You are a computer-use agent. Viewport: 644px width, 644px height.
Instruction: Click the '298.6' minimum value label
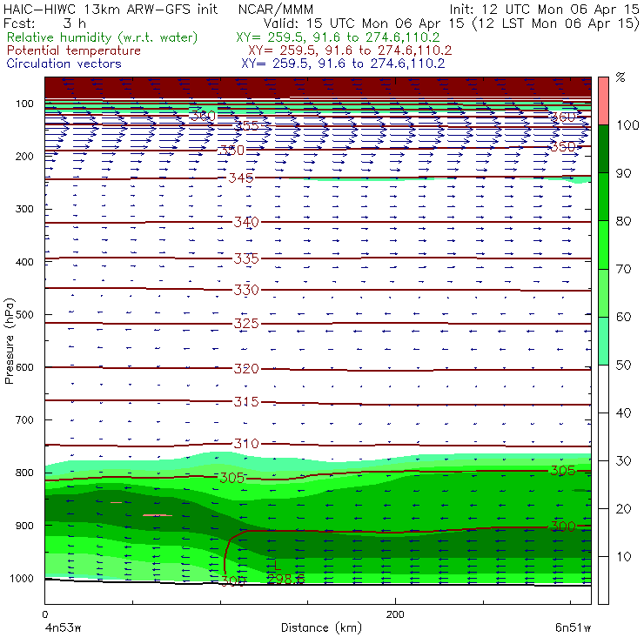tap(285, 580)
